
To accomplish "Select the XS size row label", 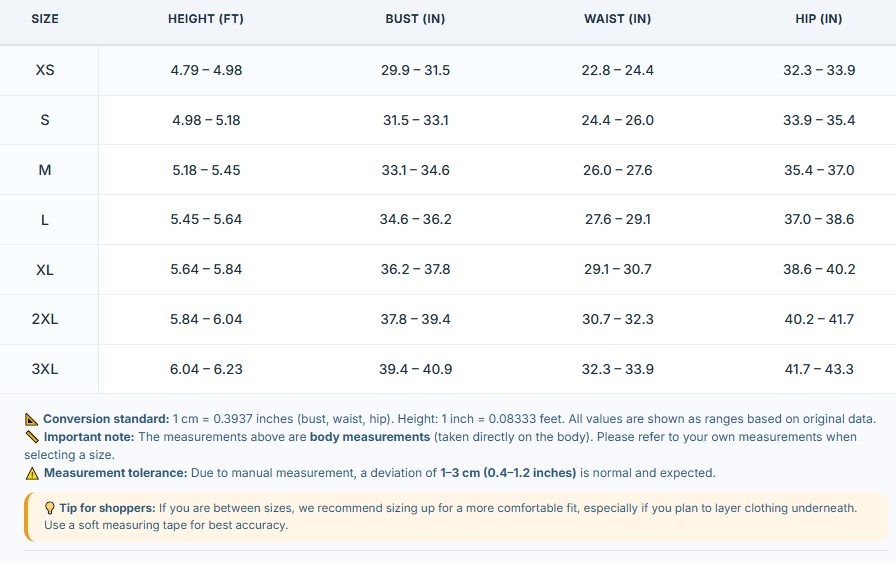I will (45, 70).
